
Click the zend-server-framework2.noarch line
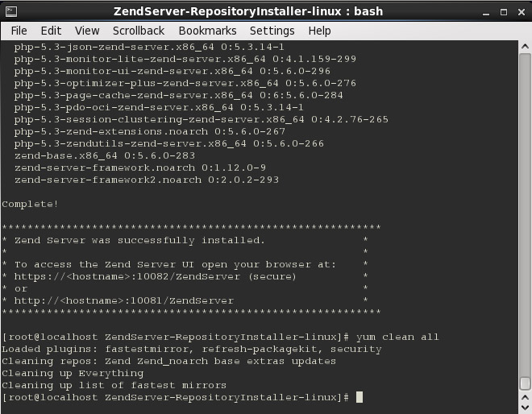coord(147,180)
